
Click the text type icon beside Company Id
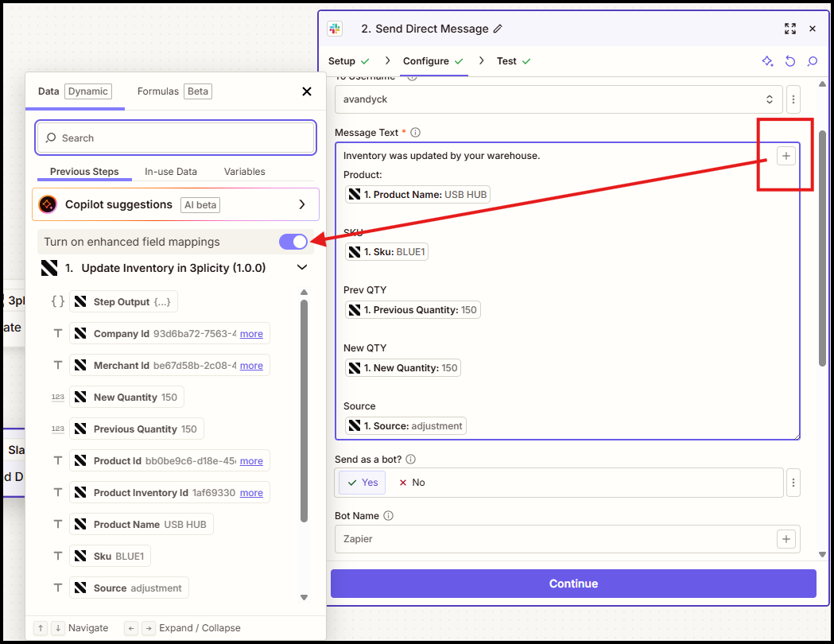pos(58,333)
